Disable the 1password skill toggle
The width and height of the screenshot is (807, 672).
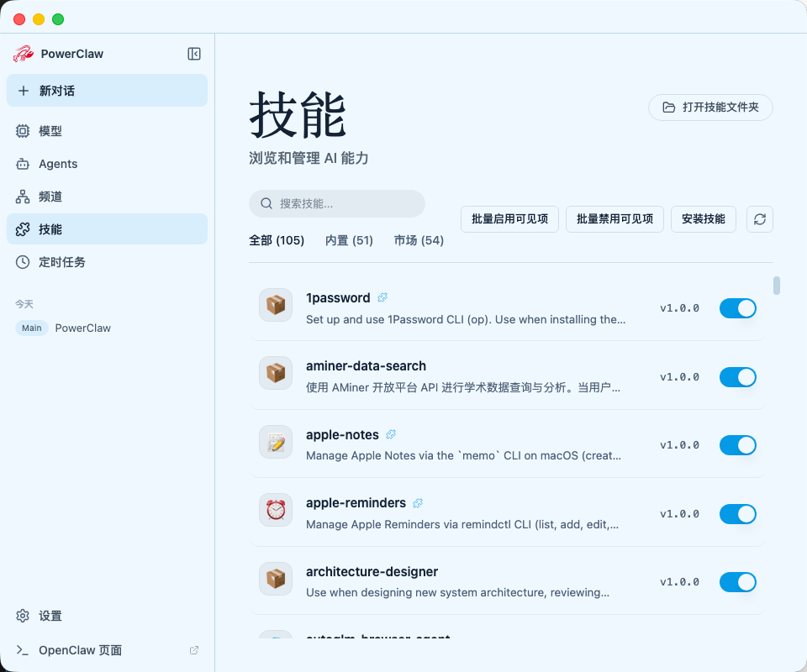(737, 308)
